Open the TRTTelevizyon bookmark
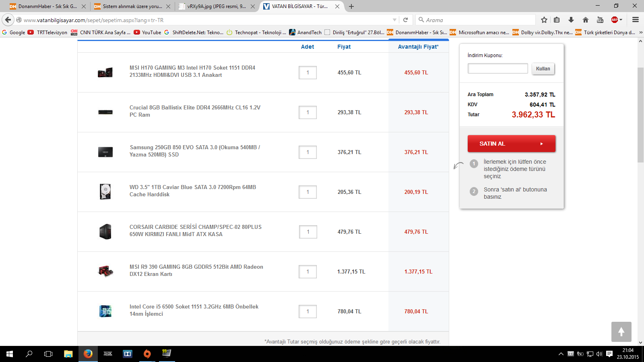 point(47,33)
